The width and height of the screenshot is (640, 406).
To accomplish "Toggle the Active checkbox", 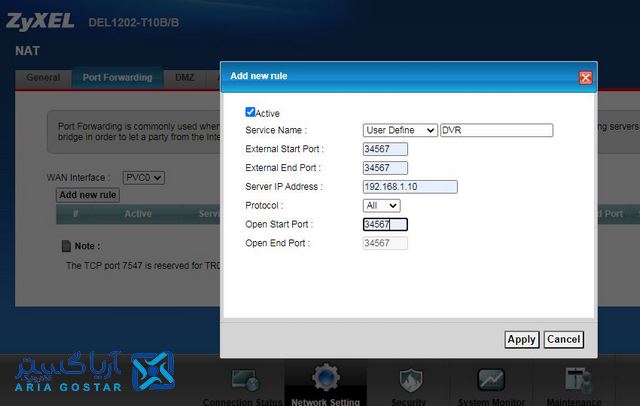I will tap(250, 112).
